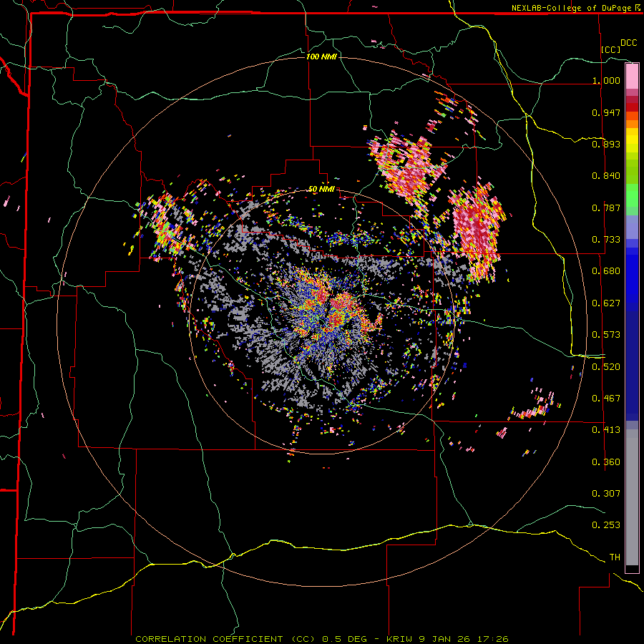
Task: Select the 0.413 color scale value
Action: coord(606,430)
